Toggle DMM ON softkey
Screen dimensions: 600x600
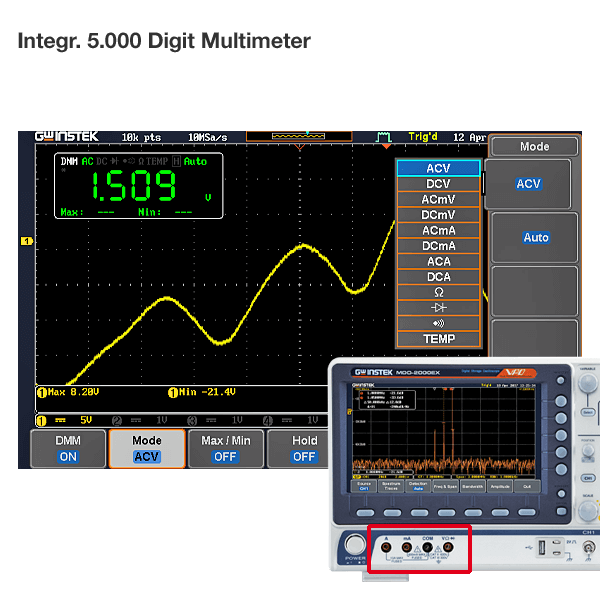point(68,448)
